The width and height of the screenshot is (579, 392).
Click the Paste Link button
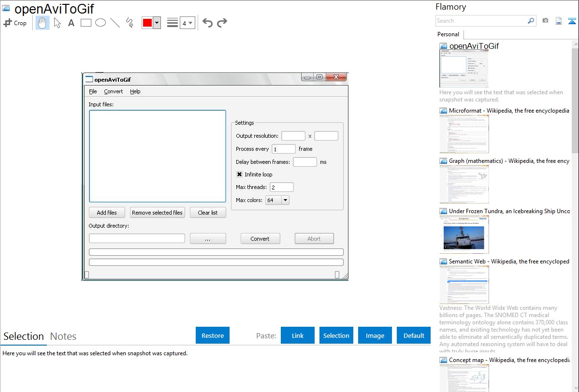298,335
